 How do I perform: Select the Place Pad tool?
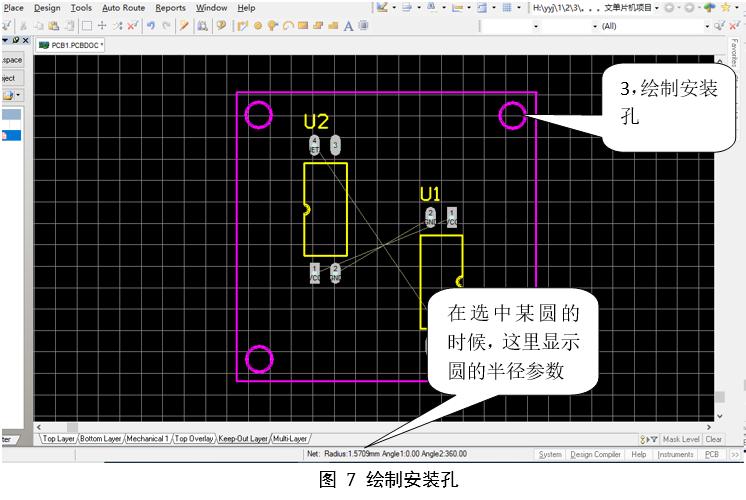(x=258, y=26)
